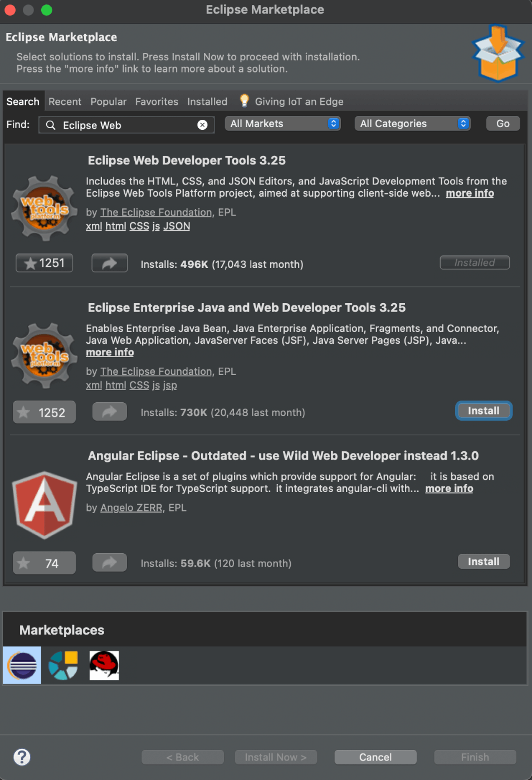The height and width of the screenshot is (780, 532).
Task: Click js tag under Enterprise Java Tools
Action: 156,385
